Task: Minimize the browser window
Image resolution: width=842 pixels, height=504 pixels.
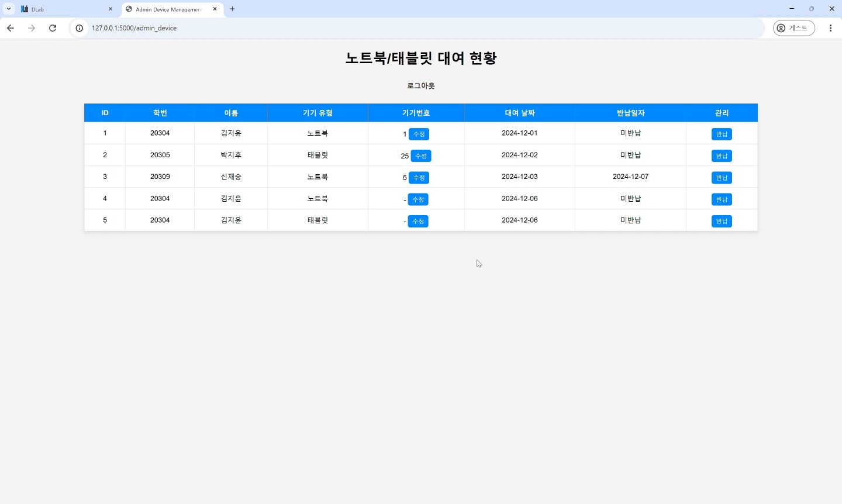Action: [792, 9]
